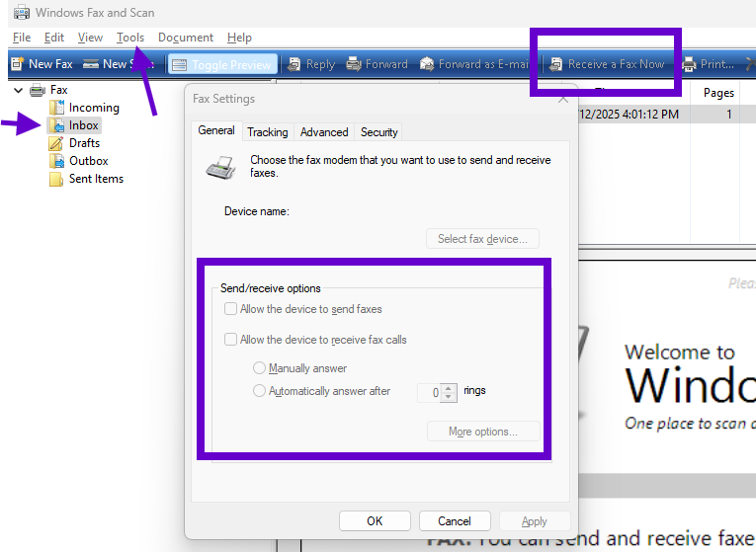
Task: Open the File menu
Action: pos(22,38)
